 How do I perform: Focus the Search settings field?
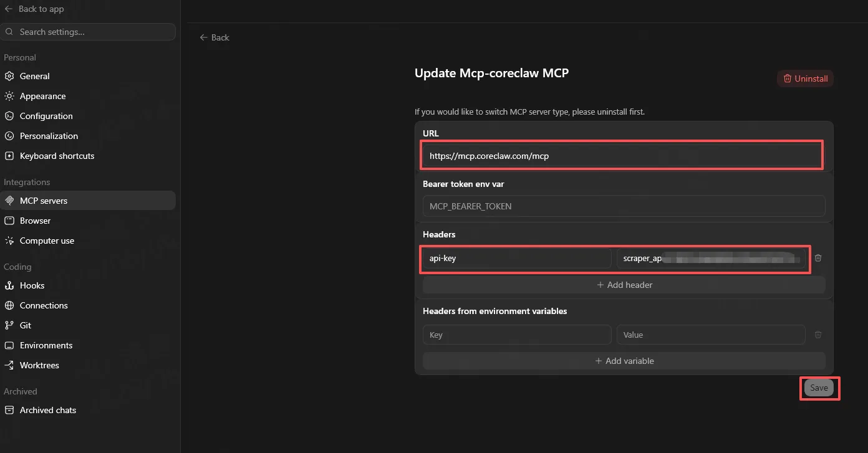(x=88, y=32)
